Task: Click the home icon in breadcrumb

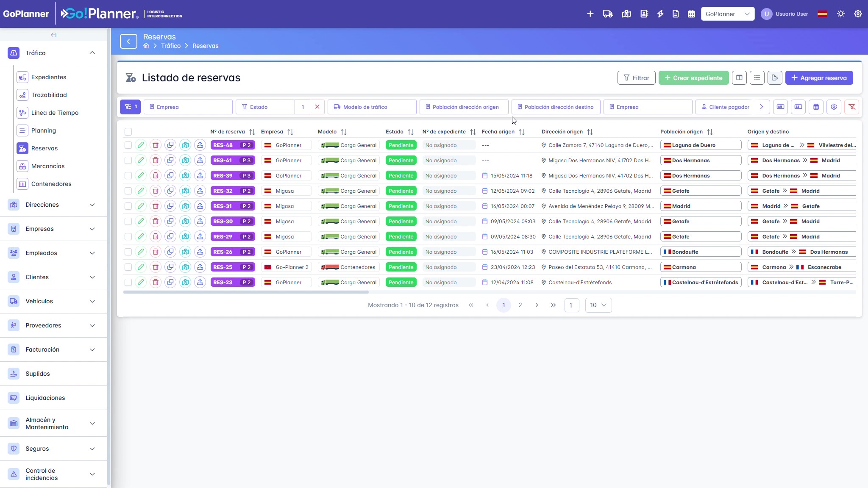Action: tap(146, 46)
